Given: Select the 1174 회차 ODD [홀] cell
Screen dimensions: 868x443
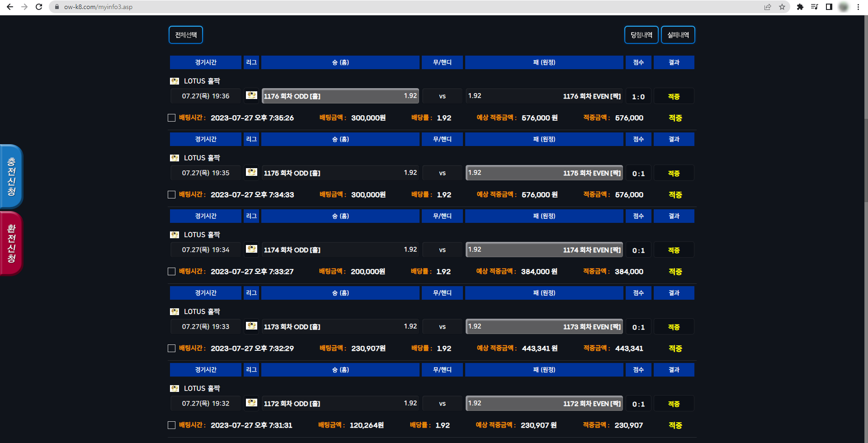Looking at the screenshot, I should pos(340,250).
